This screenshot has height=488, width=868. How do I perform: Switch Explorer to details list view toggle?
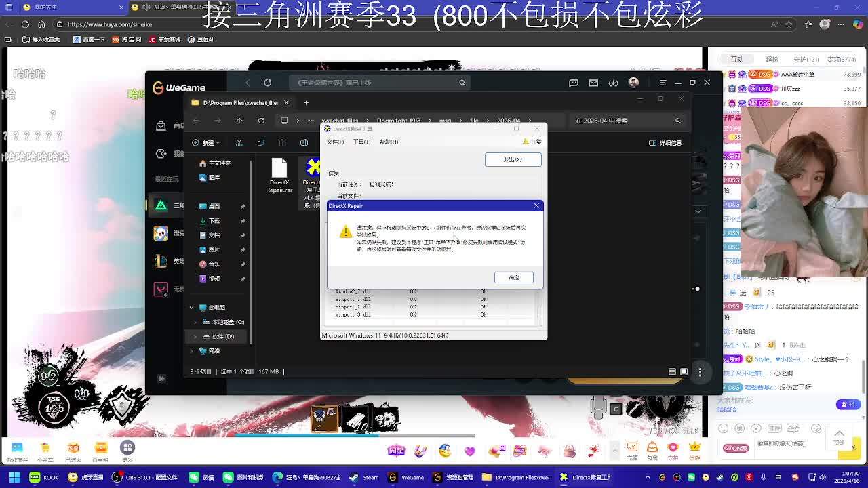click(x=672, y=371)
